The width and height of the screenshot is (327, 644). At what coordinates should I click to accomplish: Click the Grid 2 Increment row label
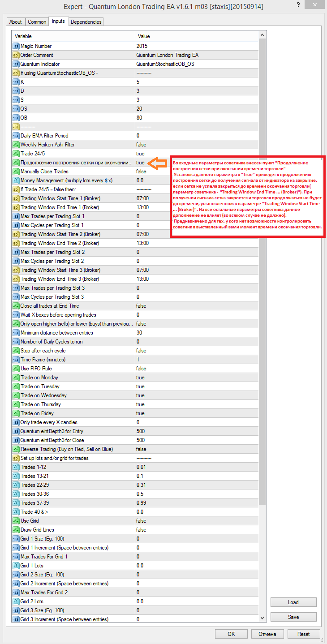[65, 584]
